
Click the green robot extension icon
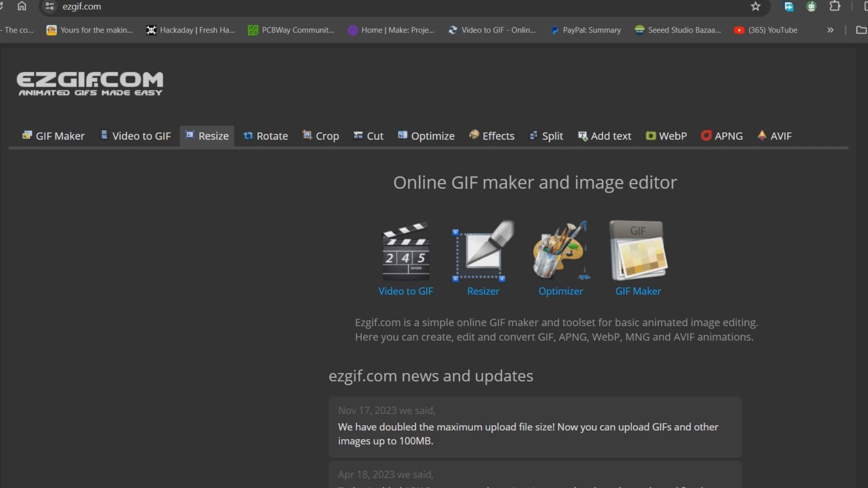coord(811,6)
